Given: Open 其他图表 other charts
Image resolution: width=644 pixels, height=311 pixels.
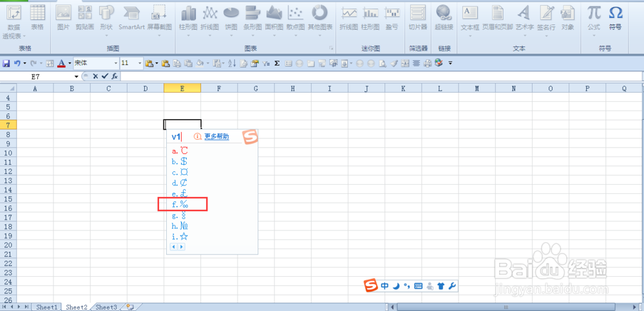Looking at the screenshot, I should coord(320,21).
